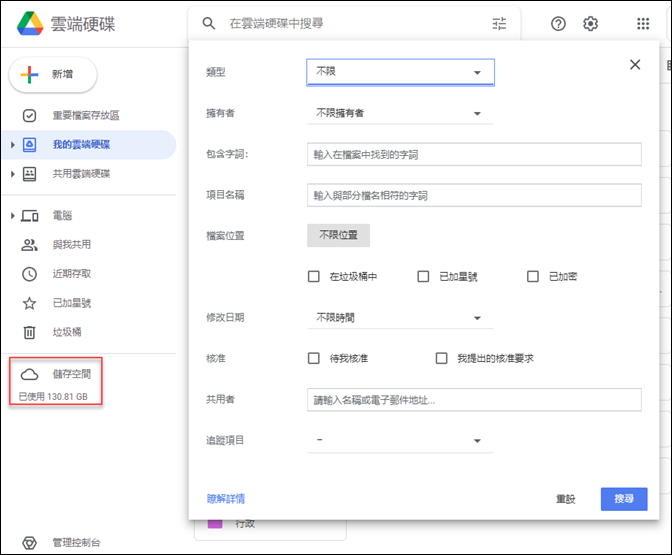Click the purple folder icon next to 行政
Screen dimensions: 672x555
tap(215, 524)
